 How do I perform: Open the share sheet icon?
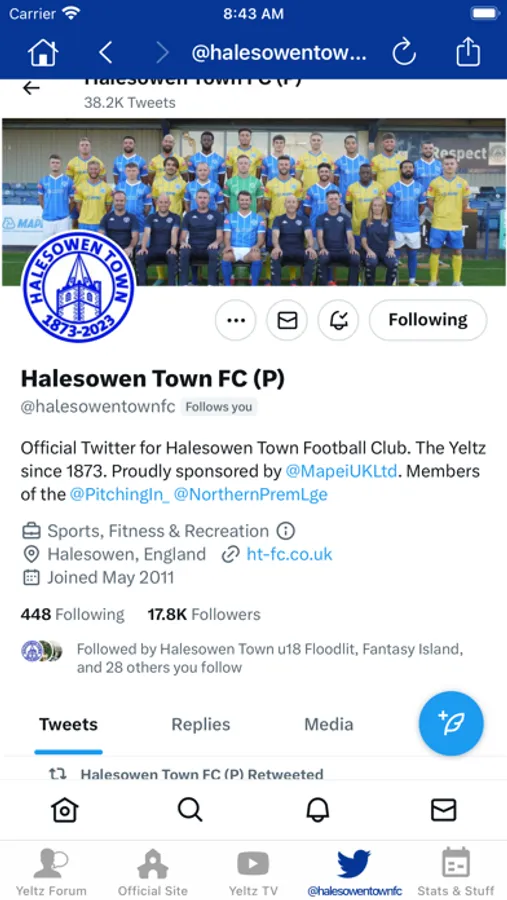468,52
